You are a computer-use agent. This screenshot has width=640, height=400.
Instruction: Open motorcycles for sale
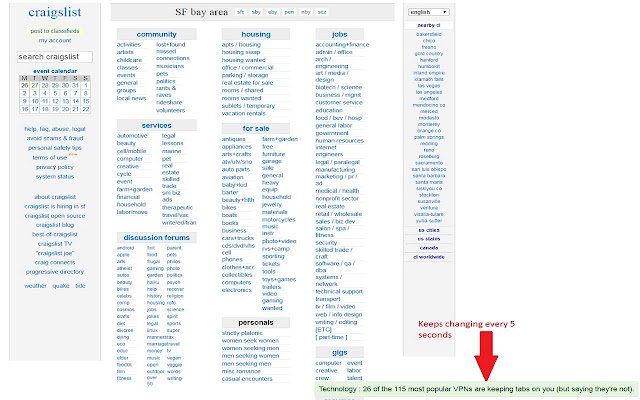[278, 220]
